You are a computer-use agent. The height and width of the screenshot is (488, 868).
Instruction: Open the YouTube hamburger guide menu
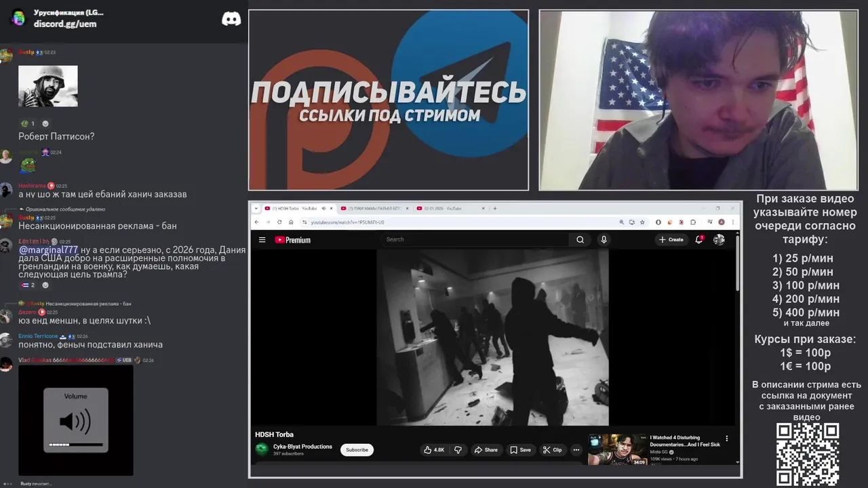click(262, 239)
